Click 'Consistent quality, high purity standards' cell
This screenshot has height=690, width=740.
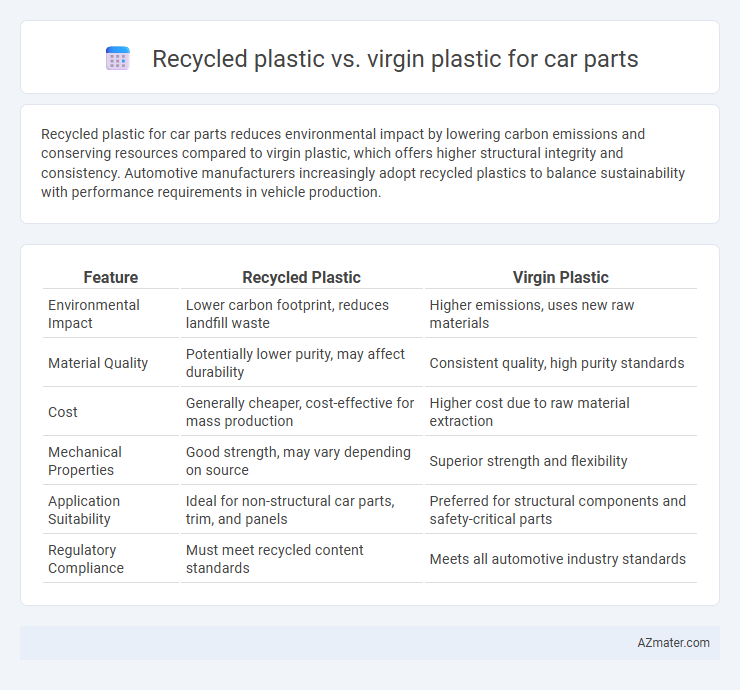click(x=556, y=363)
